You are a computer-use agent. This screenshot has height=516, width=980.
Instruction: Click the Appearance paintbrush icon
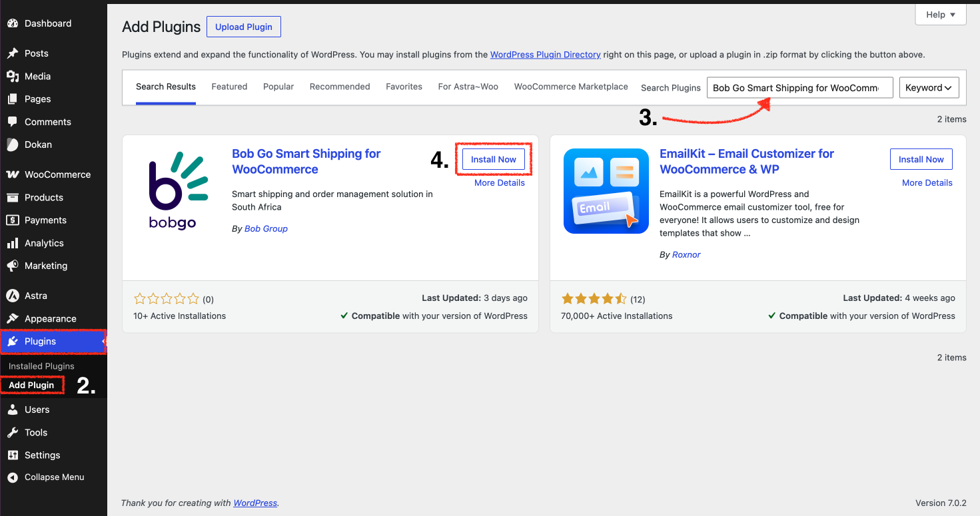(x=12, y=319)
